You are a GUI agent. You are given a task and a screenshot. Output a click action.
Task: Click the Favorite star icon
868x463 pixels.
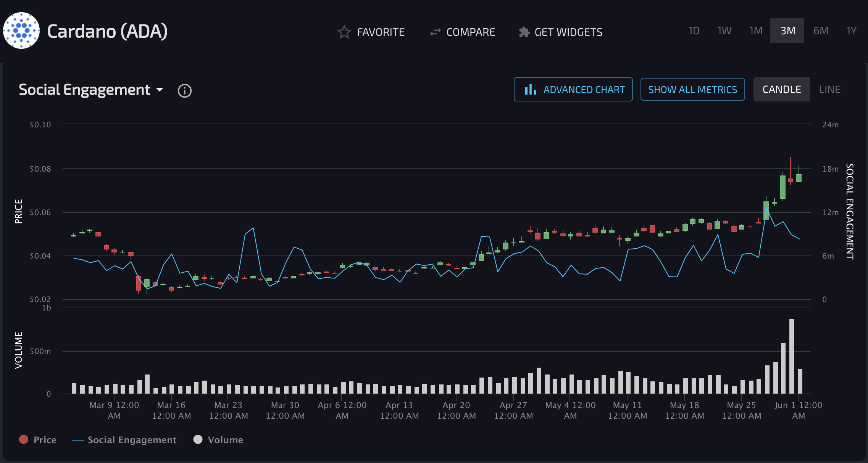tap(344, 32)
